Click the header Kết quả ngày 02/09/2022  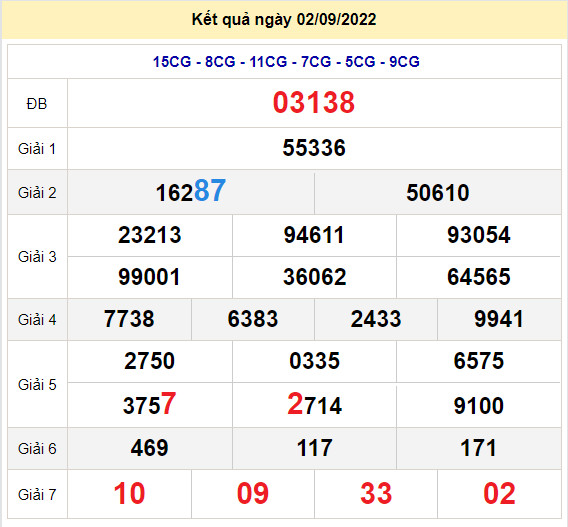click(284, 20)
